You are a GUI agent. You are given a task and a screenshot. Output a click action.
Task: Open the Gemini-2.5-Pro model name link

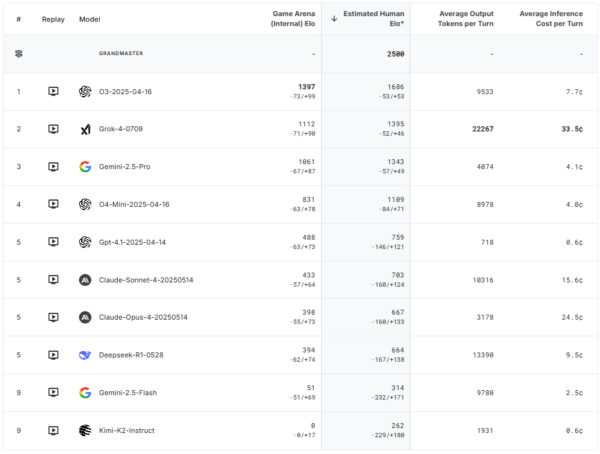126,166
